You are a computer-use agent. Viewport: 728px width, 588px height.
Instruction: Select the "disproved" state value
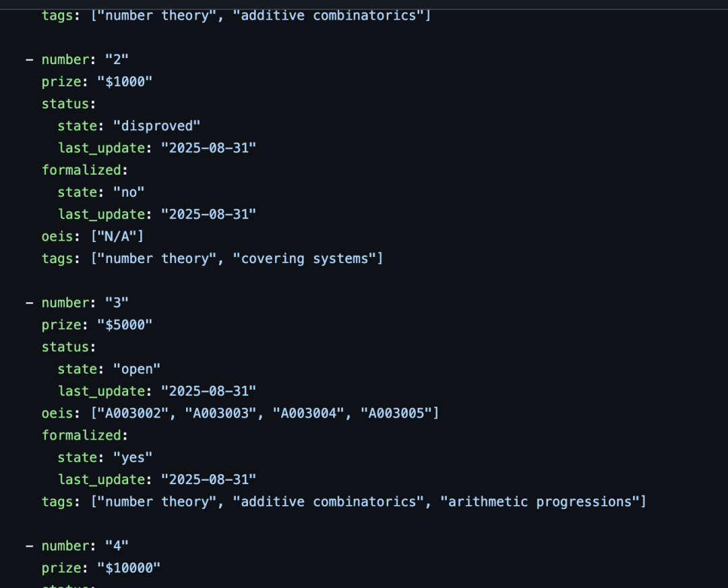click(x=156, y=125)
